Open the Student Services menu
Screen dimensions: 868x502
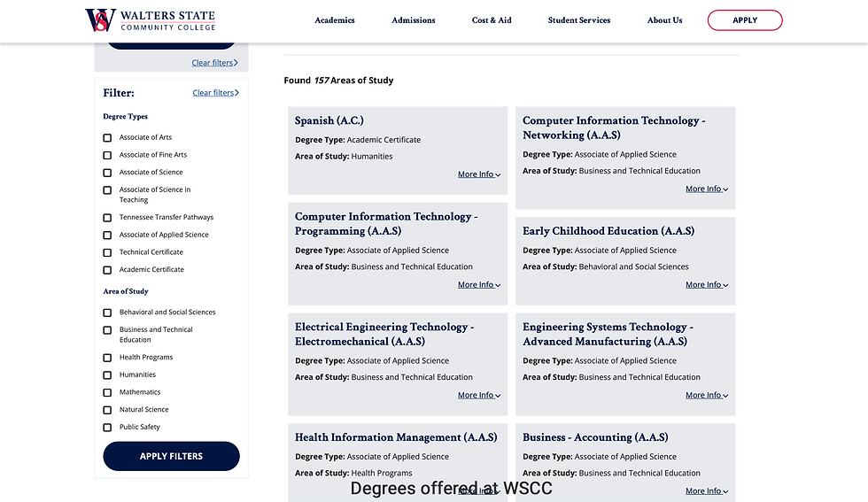tap(579, 20)
